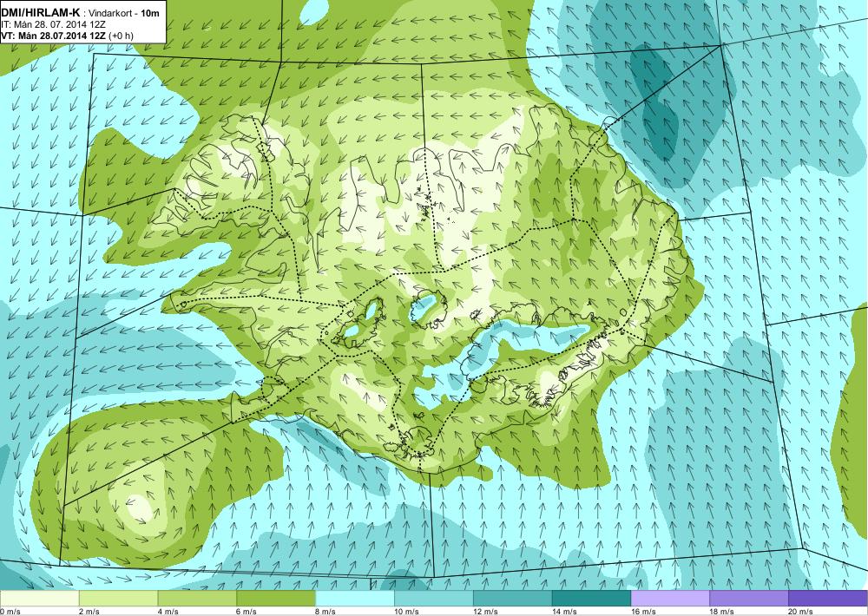
Task: Click the darkest purple above-20 m/s swatch
Action: tap(828, 599)
